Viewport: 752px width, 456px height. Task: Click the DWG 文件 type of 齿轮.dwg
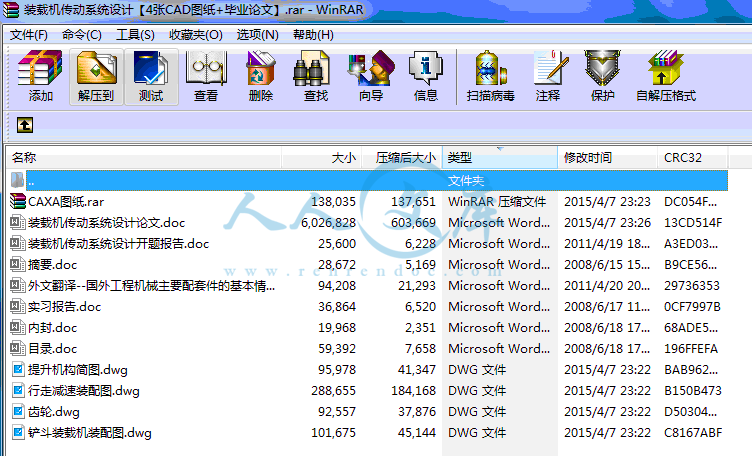[477, 411]
